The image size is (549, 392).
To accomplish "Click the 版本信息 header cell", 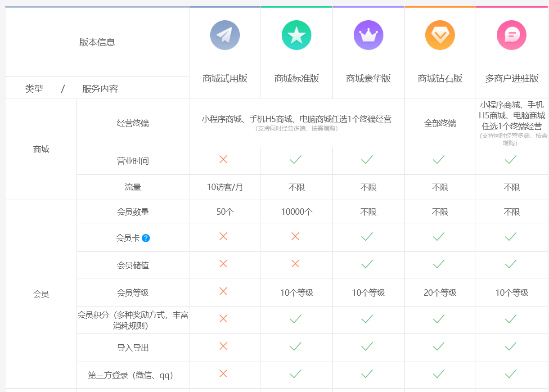I will tap(97, 42).
